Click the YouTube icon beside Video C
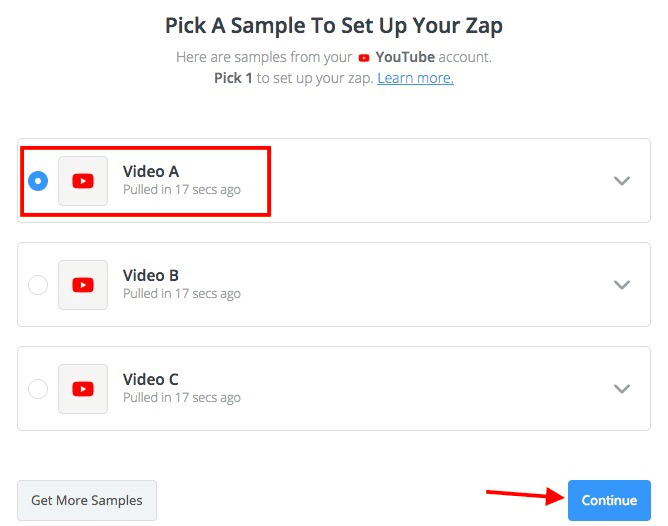The width and height of the screenshot is (668, 526). pos(83,389)
